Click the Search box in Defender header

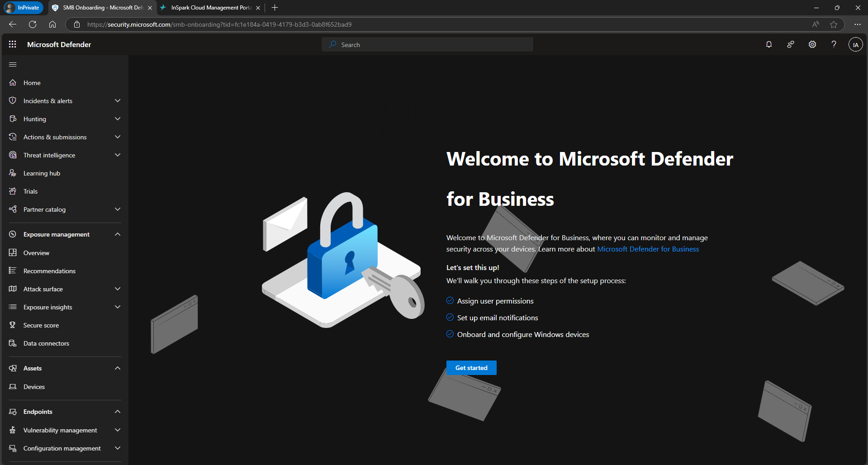[x=427, y=44]
